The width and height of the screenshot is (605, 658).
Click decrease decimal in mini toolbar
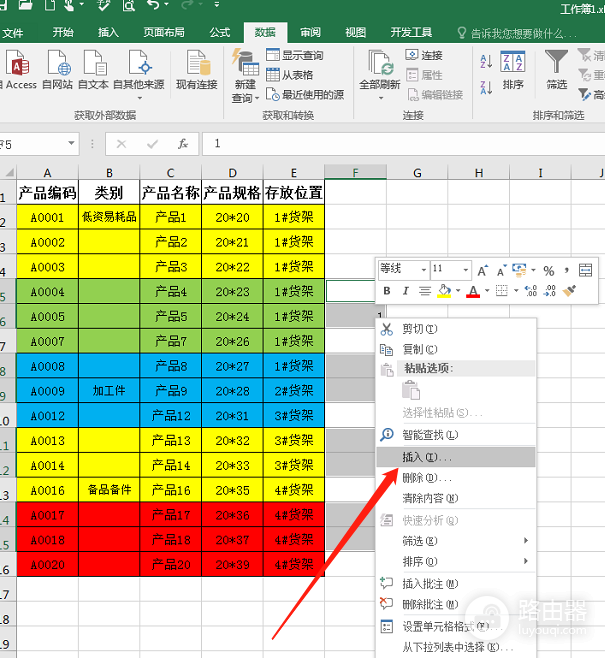(x=549, y=291)
